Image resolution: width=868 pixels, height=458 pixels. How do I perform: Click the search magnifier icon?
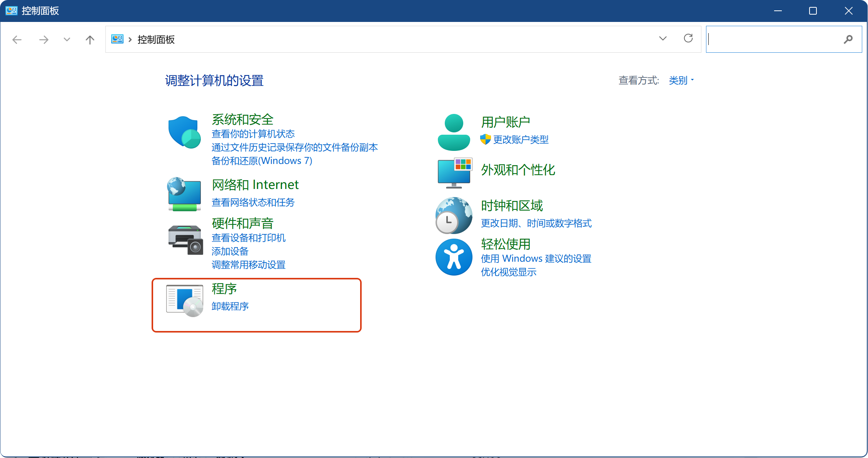[848, 39]
